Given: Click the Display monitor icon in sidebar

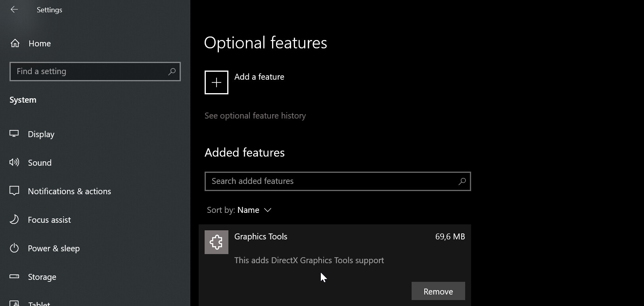Looking at the screenshot, I should tap(14, 134).
